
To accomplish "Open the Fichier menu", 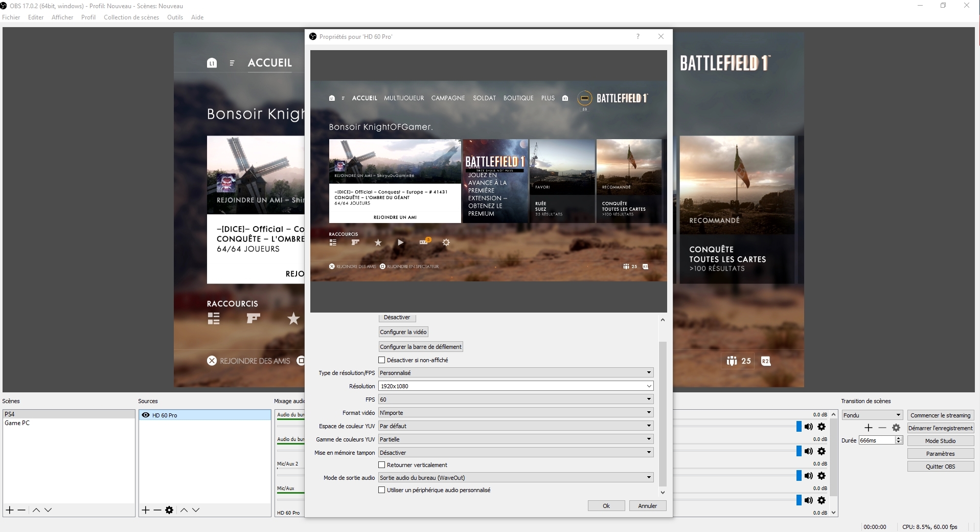I will (11, 17).
